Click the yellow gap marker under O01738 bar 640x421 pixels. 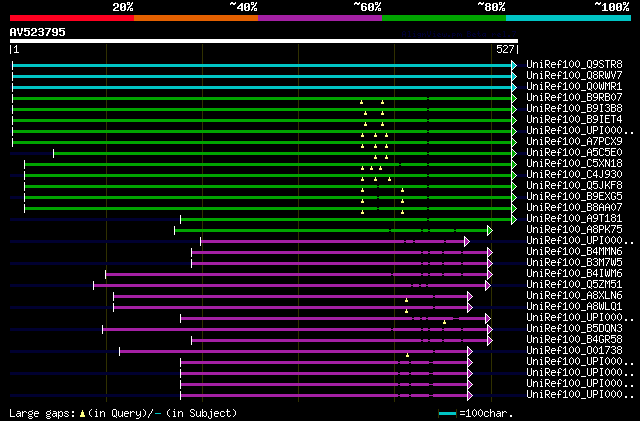[407, 356]
